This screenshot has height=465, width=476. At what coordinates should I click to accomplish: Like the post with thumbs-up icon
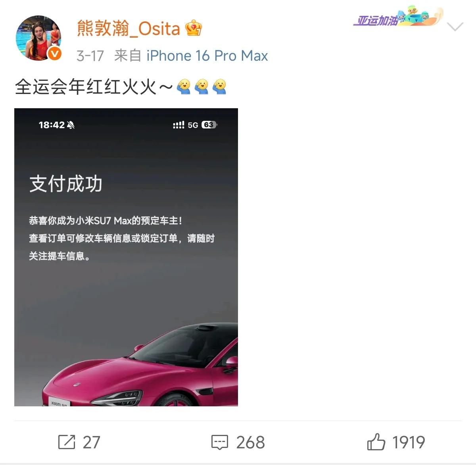coord(376,442)
